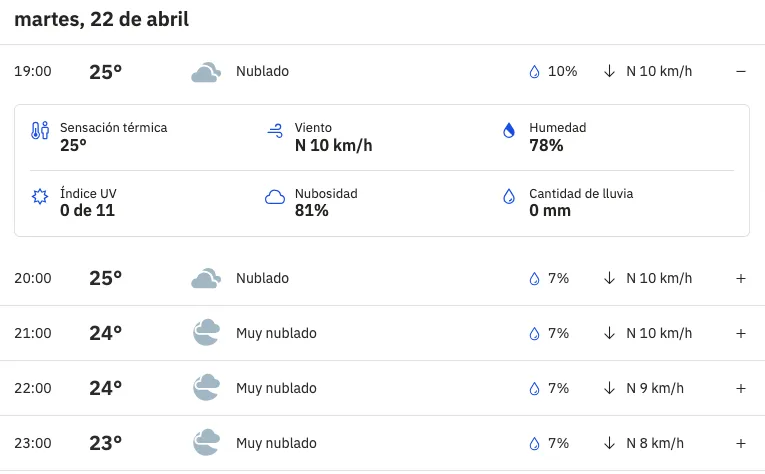This screenshot has width=765, height=474.
Task: Click the night cloud icon at 23:00
Action: pyautogui.click(x=206, y=443)
